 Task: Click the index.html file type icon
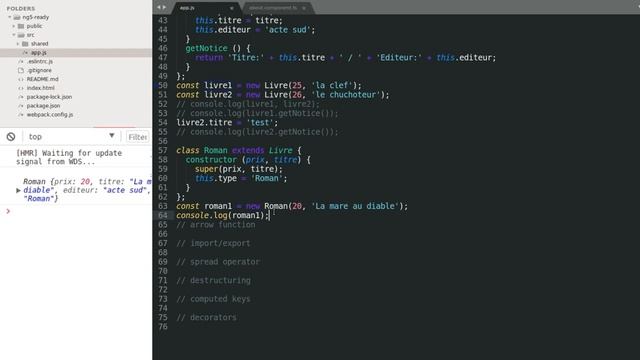[x=21, y=88]
